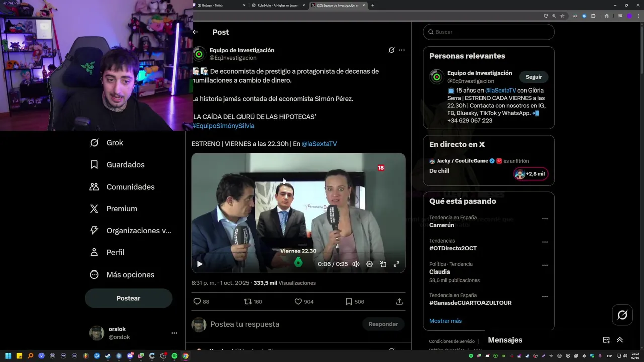The image size is (644, 362).
Task: Open the post's three-dot options menu
Action: pos(401,50)
